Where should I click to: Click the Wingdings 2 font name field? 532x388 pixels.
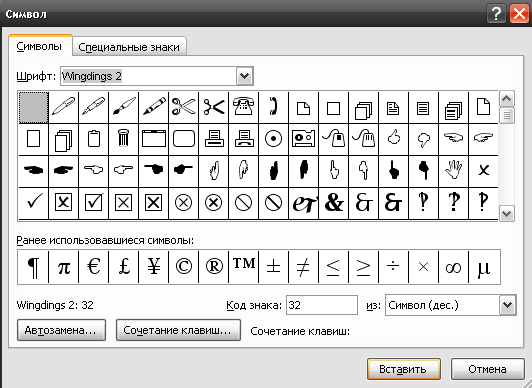point(149,76)
